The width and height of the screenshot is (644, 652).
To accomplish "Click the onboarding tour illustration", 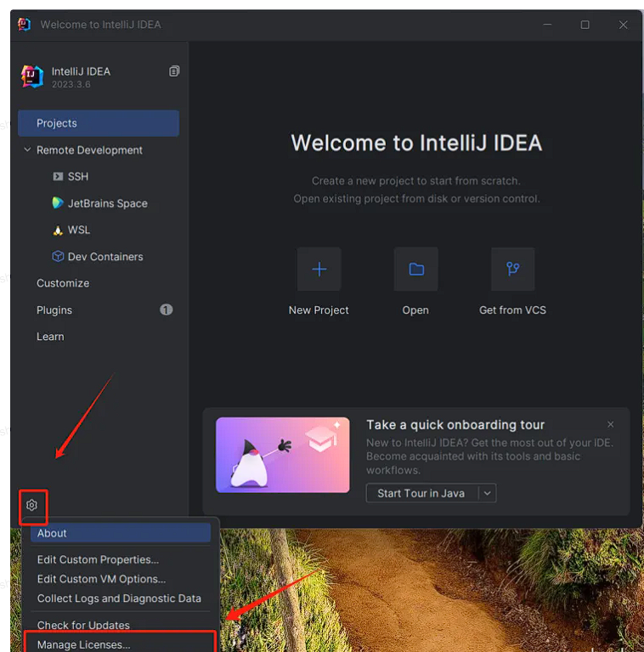I will point(283,456).
